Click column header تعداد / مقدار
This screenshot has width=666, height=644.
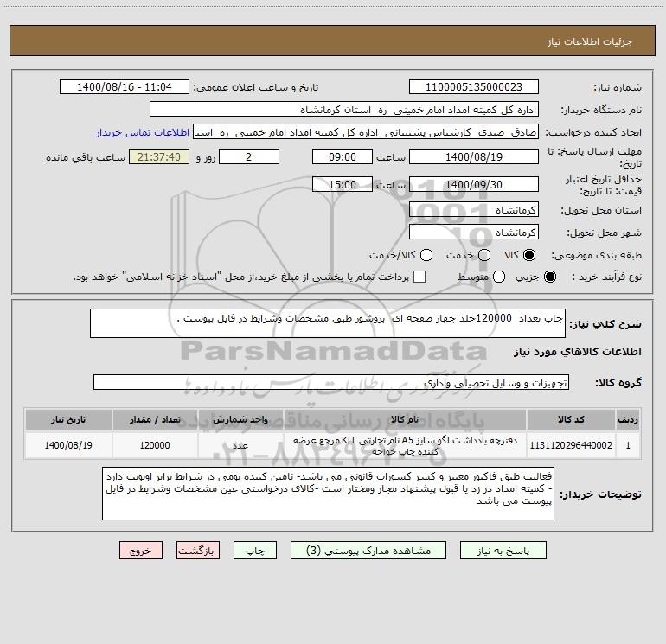155,419
